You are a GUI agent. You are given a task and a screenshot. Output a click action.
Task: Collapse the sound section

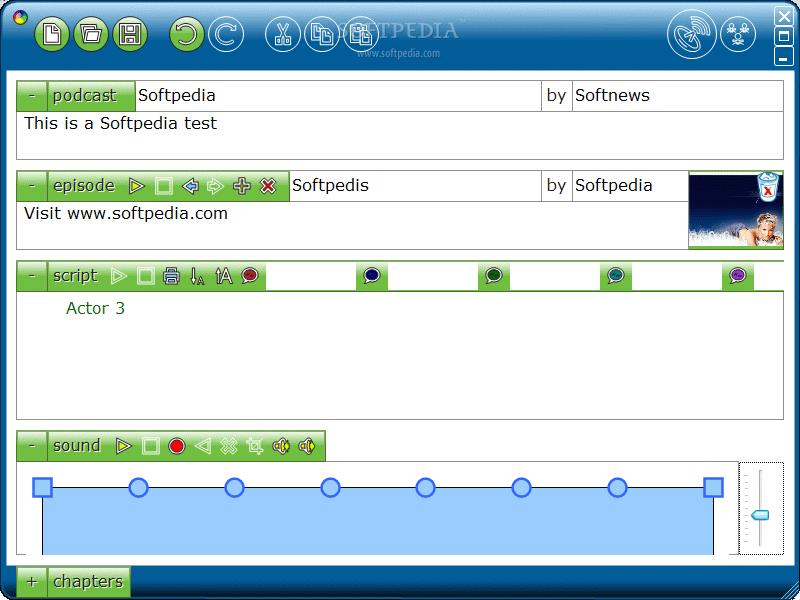(x=32, y=446)
